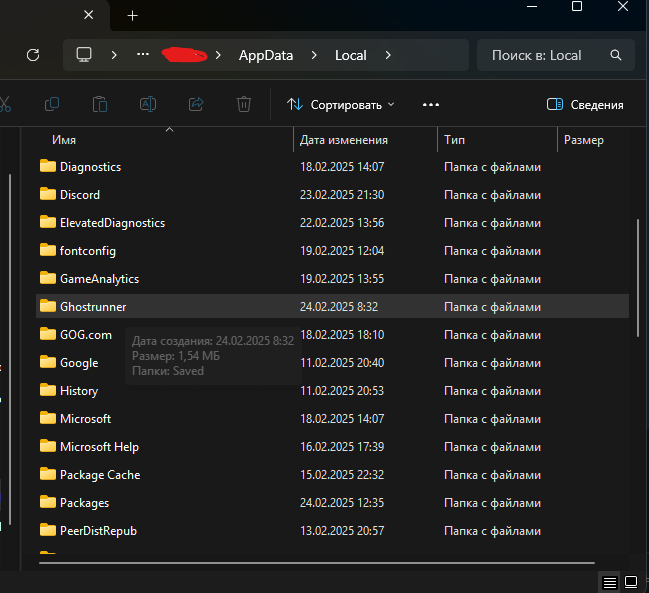This screenshot has width=649, height=593.
Task: Select the History folder
Action: [x=332, y=391]
